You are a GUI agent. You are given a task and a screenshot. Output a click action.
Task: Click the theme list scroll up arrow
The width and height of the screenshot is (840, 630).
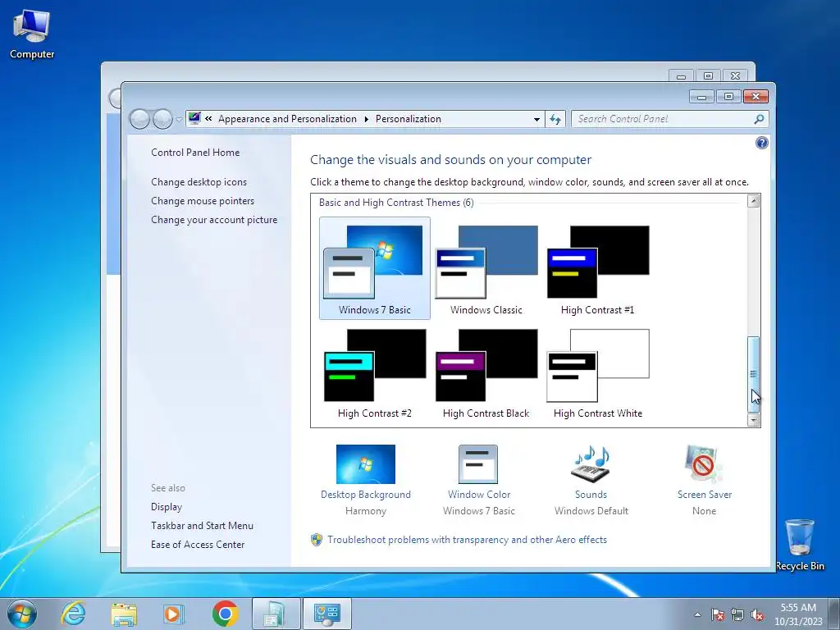753,202
